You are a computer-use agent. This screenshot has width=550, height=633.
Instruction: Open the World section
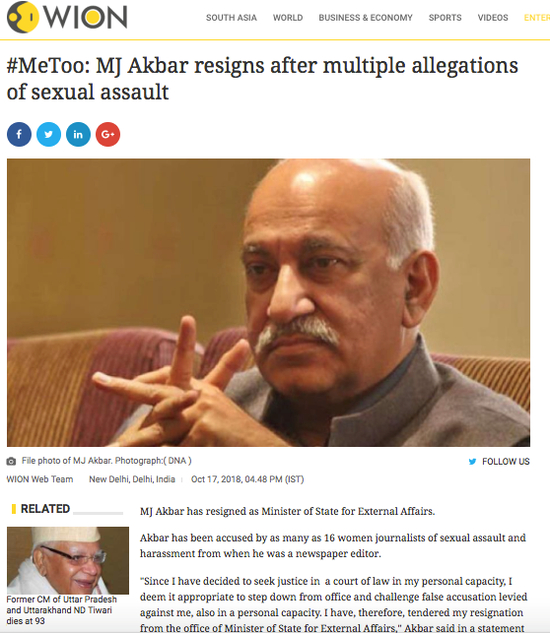click(x=288, y=18)
